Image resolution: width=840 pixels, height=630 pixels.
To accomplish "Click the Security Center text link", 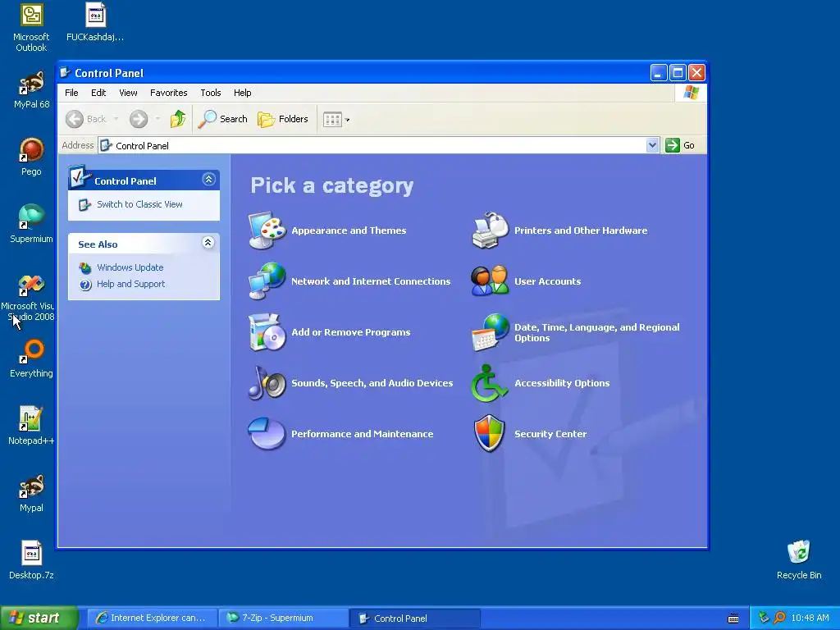I will pyautogui.click(x=550, y=434).
